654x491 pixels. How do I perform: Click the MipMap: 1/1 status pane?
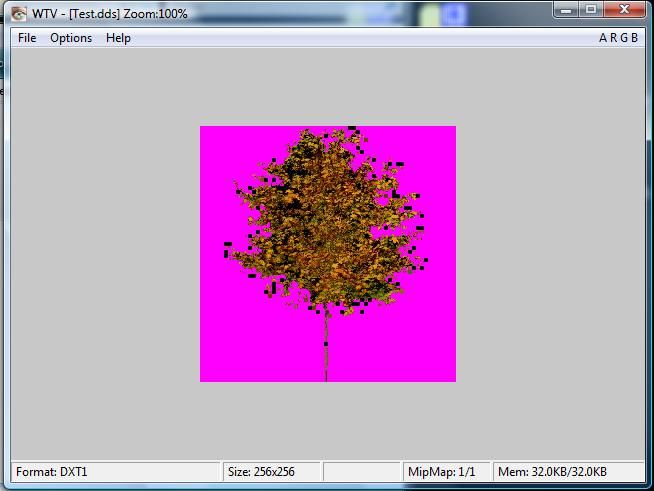445,471
